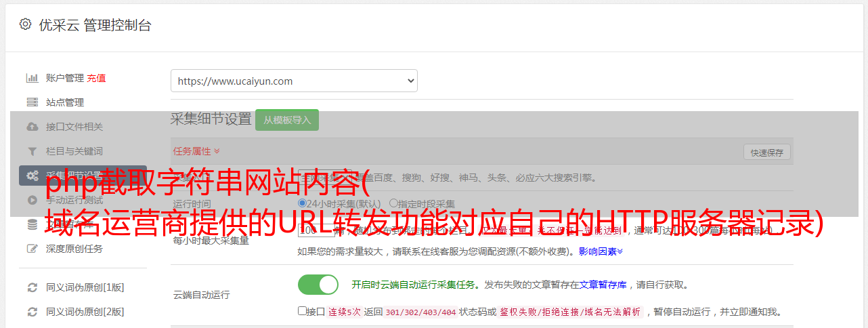Click the green 从模板导入 button
This screenshot has width=868, height=328.
click(287, 120)
